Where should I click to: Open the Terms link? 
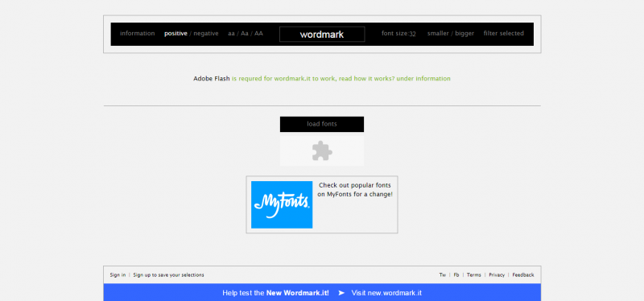coord(473,275)
